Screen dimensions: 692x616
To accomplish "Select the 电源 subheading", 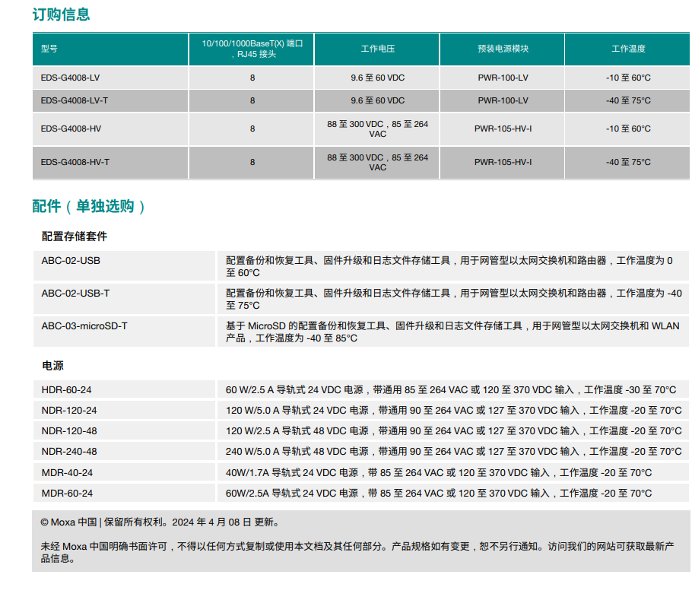I will (x=52, y=366).
